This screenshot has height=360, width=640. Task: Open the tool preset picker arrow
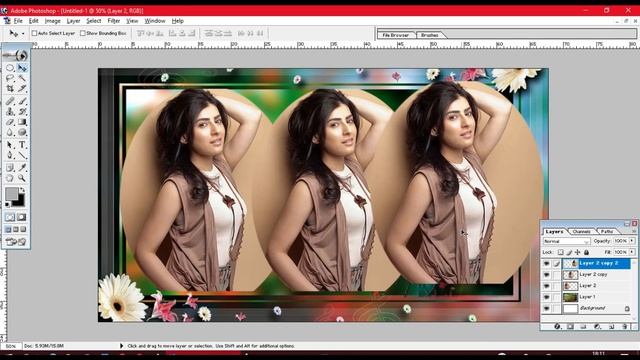click(23, 33)
